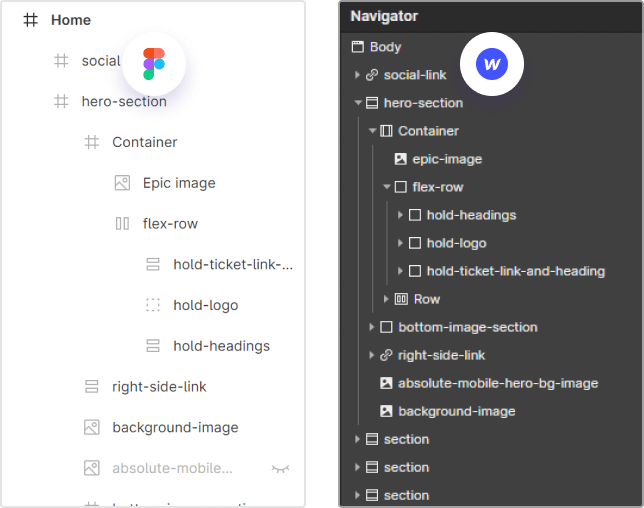Select the hold-headings layer in Figma
The width and height of the screenshot is (644, 508).
221,346
